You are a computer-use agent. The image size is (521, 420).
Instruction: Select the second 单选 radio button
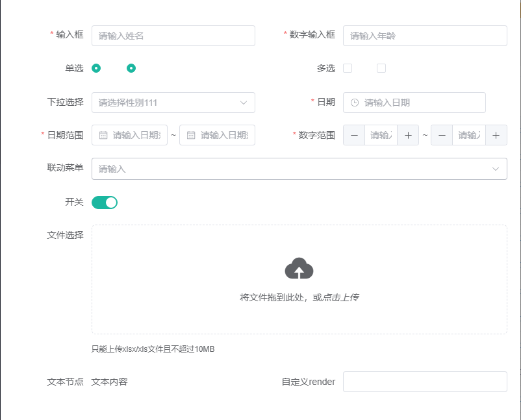click(130, 68)
